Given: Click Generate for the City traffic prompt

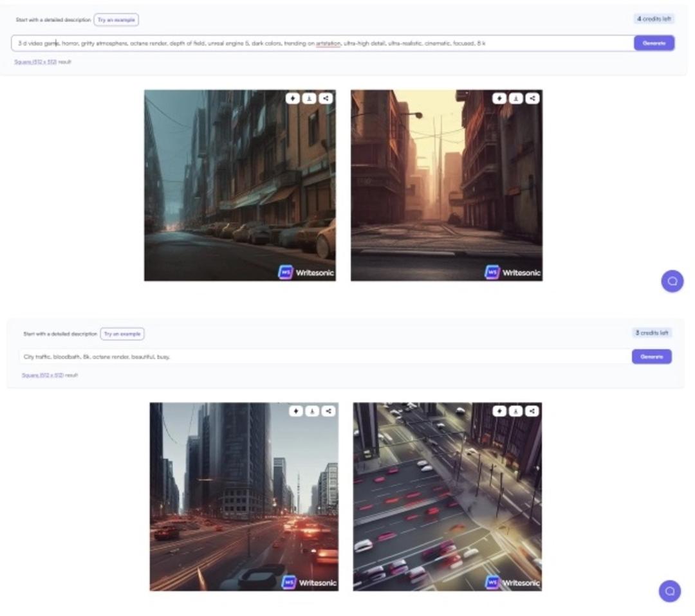Looking at the screenshot, I should (x=651, y=356).
